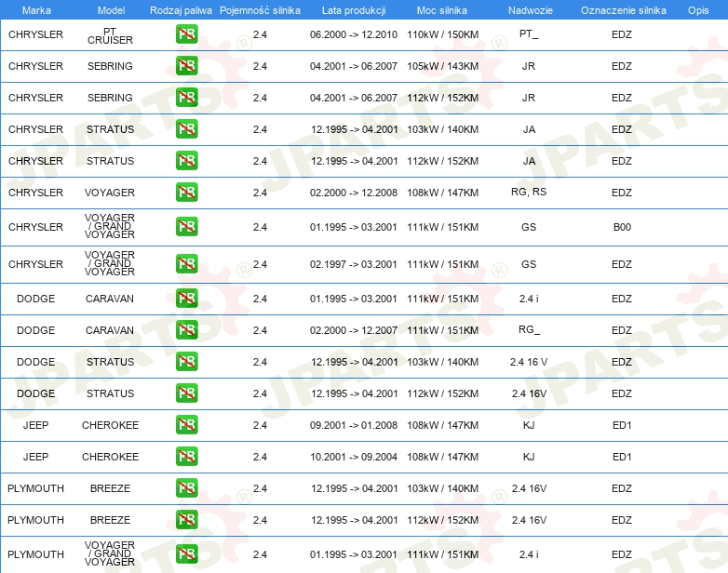This screenshot has height=573, width=728.
Task: Click the fuel icon in the Plymouth Grand Voyager row
Action: (186, 554)
